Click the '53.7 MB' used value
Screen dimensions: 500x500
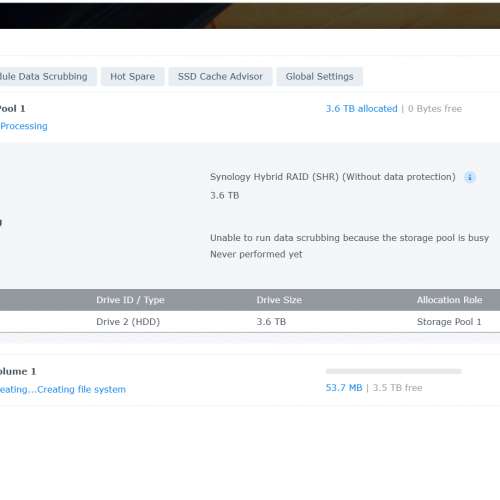coord(344,388)
